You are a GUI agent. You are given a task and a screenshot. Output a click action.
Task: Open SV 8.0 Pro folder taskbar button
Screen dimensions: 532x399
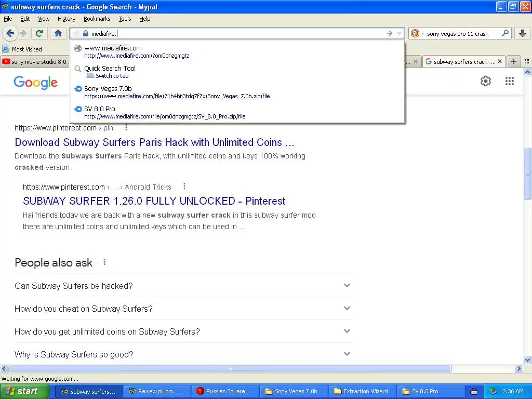pos(430,391)
